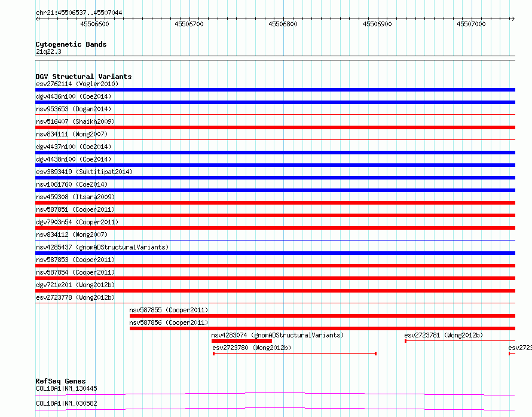Screen dimensions: 532x417
Task: Click the 45506800 ruler position
Action: click(x=283, y=24)
